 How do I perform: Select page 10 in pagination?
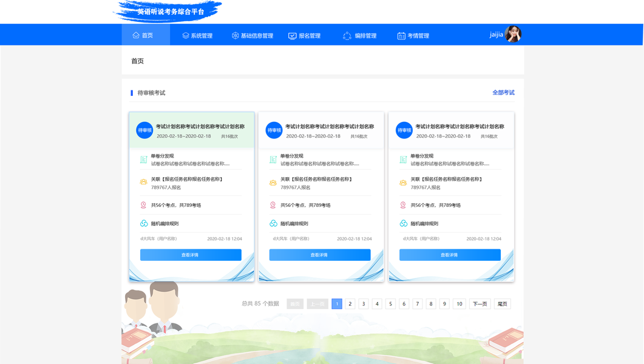point(459,304)
